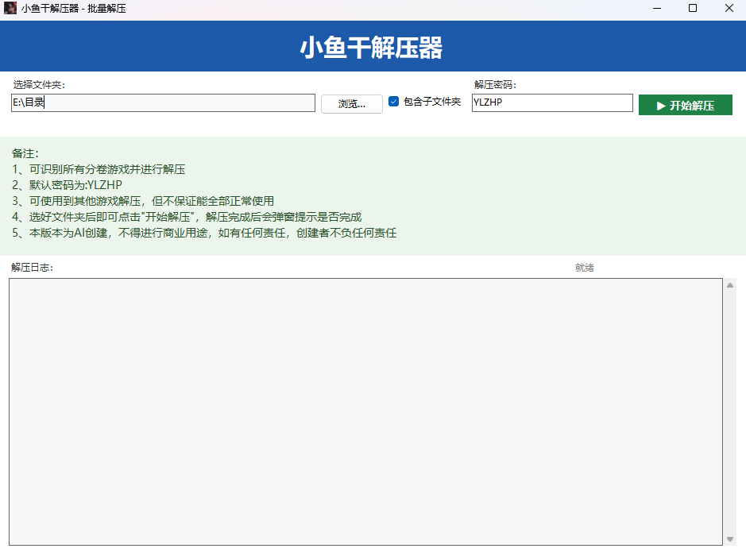Maximize the window
The height and width of the screenshot is (560, 746).
click(693, 8)
